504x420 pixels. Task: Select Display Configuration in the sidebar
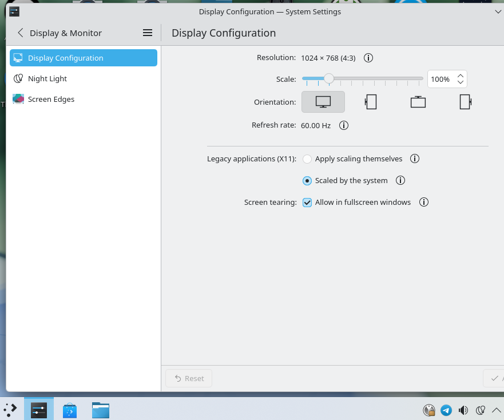[84, 58]
